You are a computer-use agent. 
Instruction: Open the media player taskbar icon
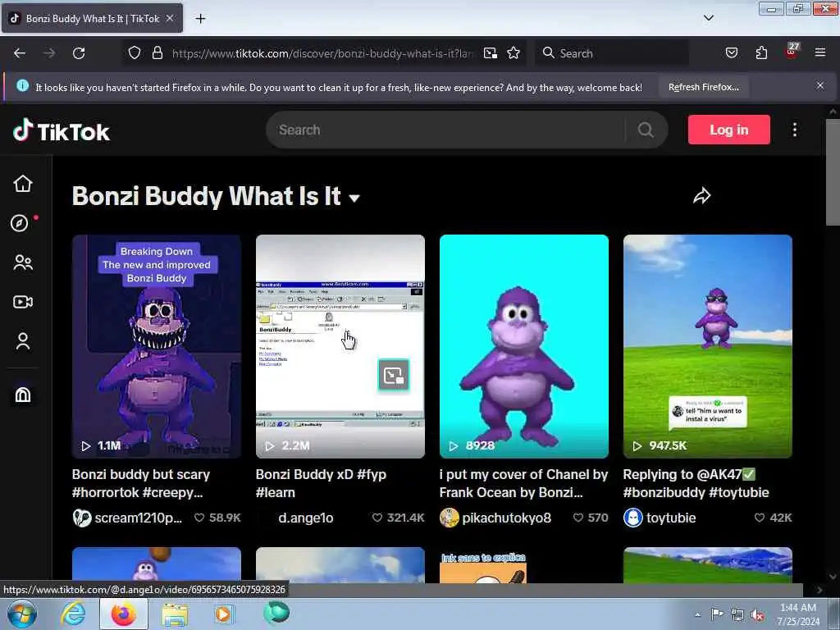click(224, 614)
